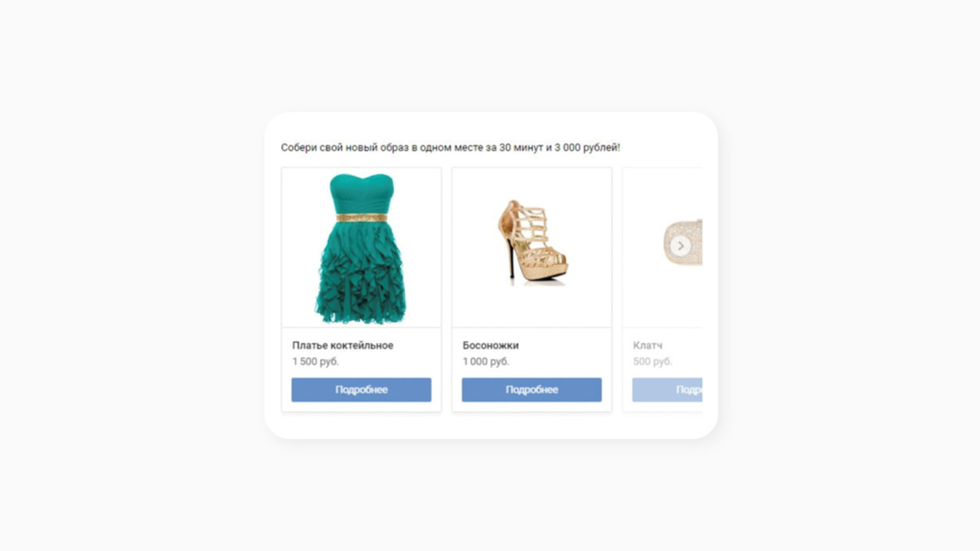This screenshot has width=980, height=551.
Task: Click the faded Подробнее button under Клатч
Action: click(x=667, y=389)
